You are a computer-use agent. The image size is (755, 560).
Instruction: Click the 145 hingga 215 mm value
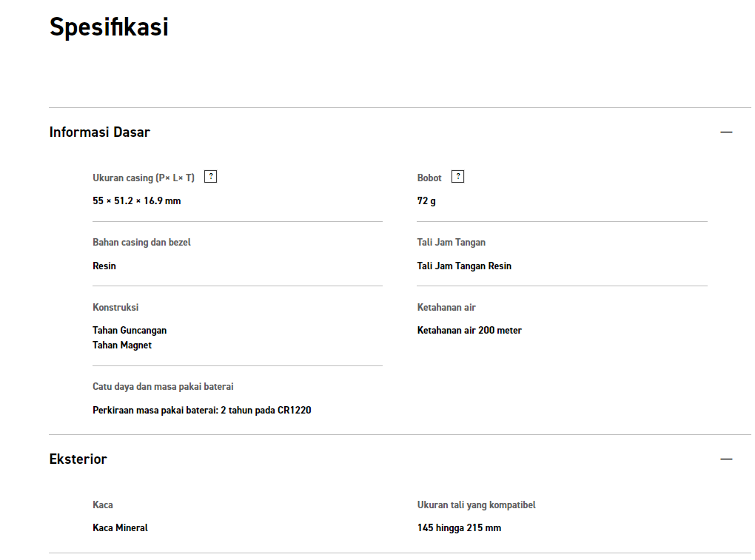pos(459,528)
